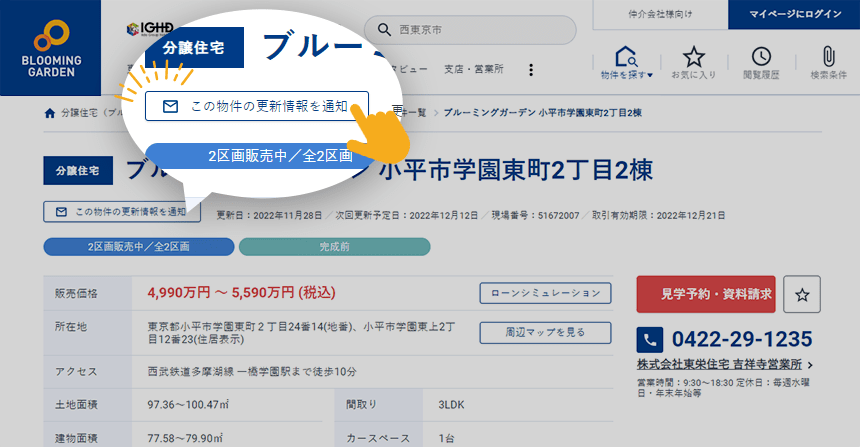Click the magnifier icon in search box
Viewport: 860px width, 447px height.
point(384,31)
